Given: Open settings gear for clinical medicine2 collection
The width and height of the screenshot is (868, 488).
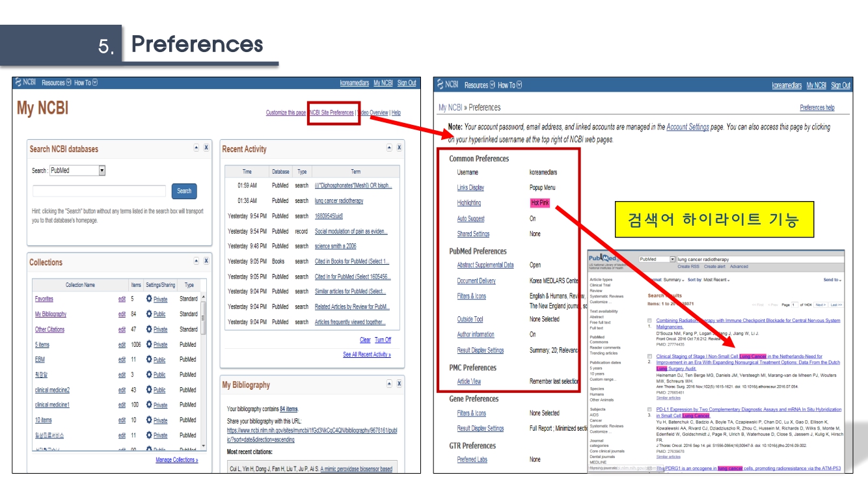Looking at the screenshot, I should point(149,390).
